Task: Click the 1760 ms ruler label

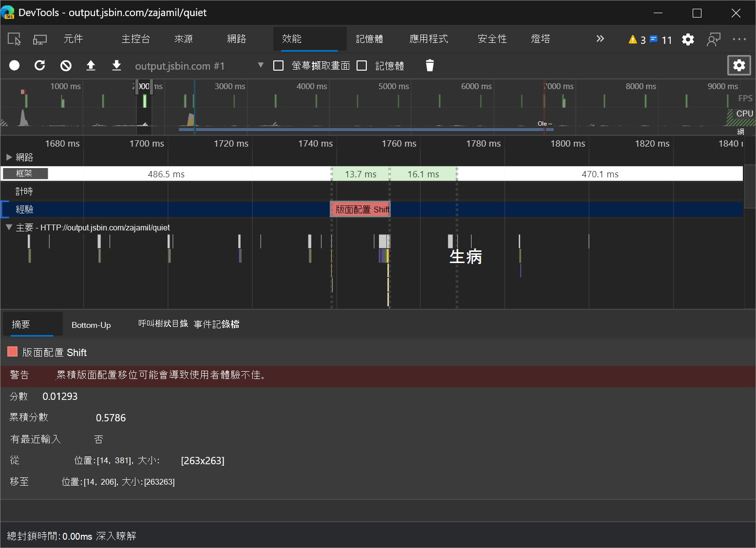Action: tap(399, 144)
